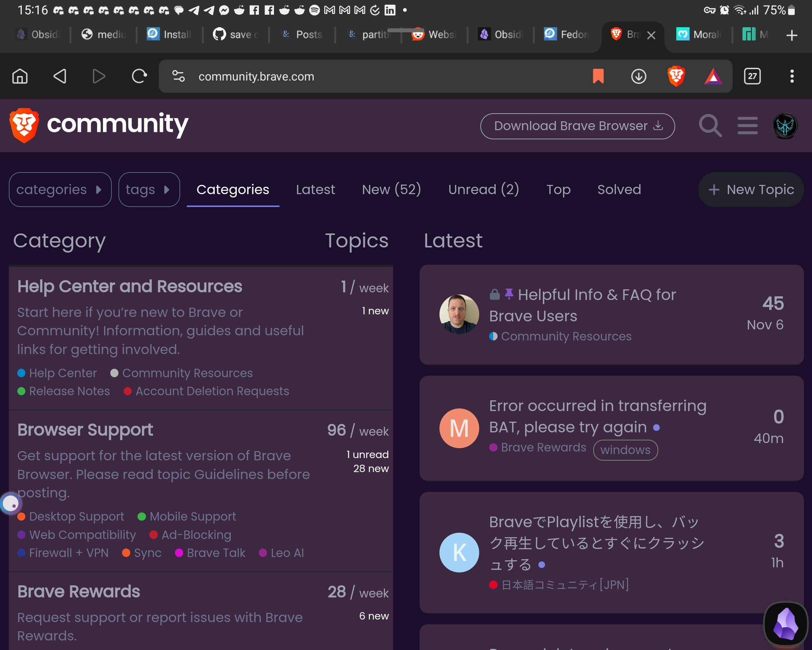Tap the Brave Shields lion icon
Screen dimensions: 812x650
coord(676,76)
